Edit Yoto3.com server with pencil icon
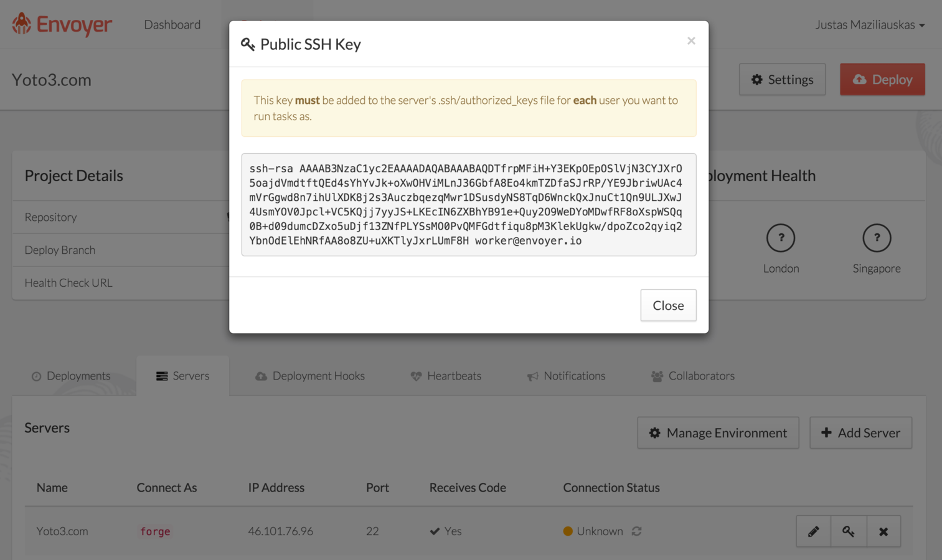 (x=813, y=531)
